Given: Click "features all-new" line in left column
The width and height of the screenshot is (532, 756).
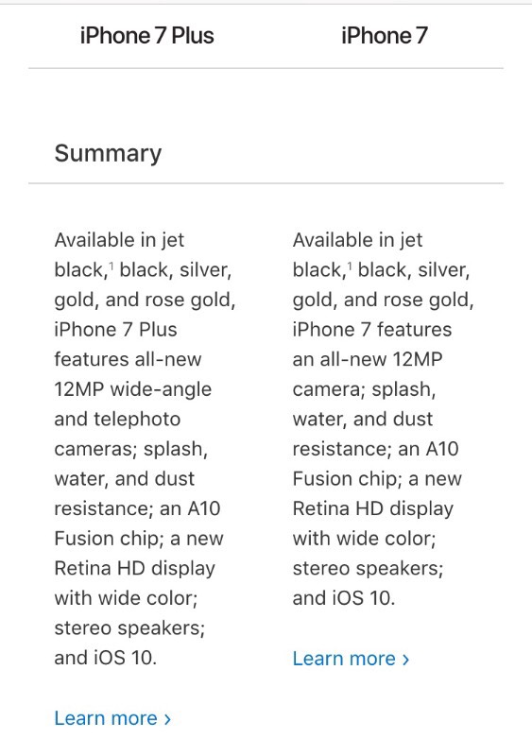Looking at the screenshot, I should click(x=128, y=359).
